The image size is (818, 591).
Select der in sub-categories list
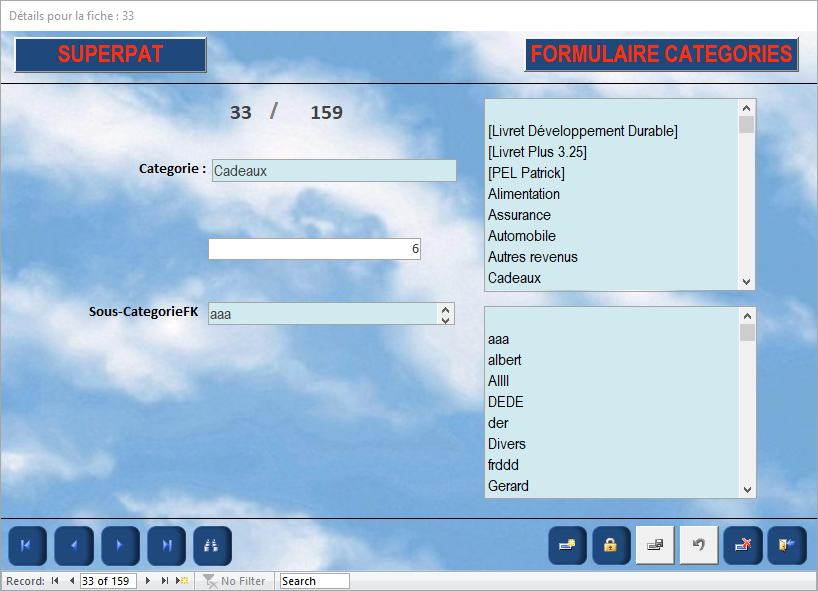[612, 423]
